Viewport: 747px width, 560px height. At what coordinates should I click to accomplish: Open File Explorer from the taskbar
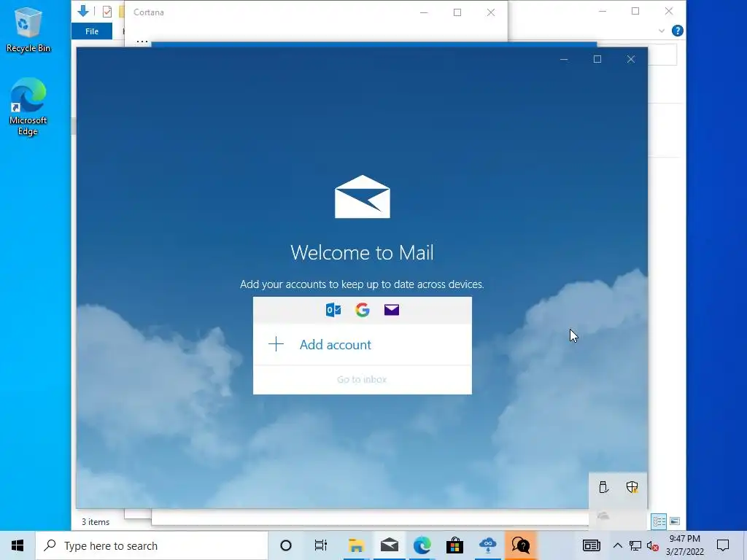tap(356, 545)
